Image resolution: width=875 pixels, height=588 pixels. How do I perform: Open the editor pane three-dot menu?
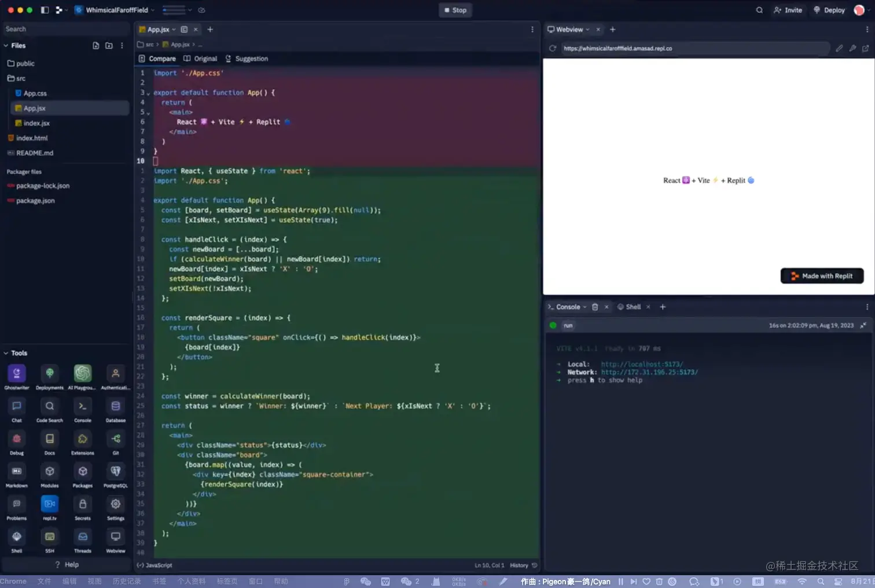point(532,30)
